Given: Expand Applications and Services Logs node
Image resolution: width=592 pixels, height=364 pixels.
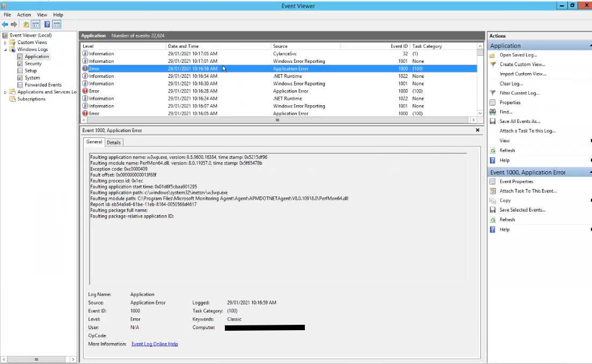Looking at the screenshot, I should [5, 92].
